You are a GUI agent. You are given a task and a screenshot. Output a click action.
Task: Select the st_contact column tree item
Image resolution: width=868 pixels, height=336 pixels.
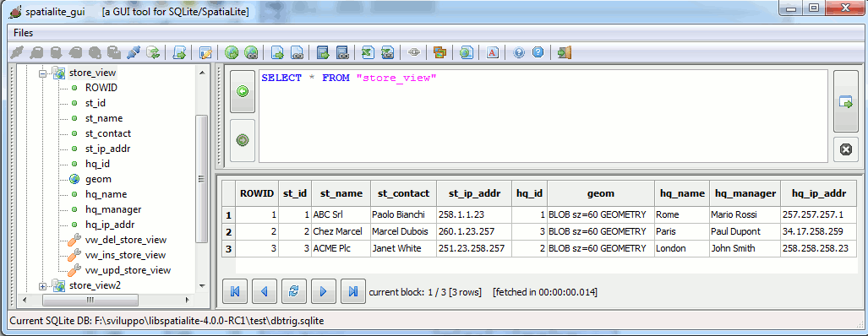pyautogui.click(x=108, y=133)
